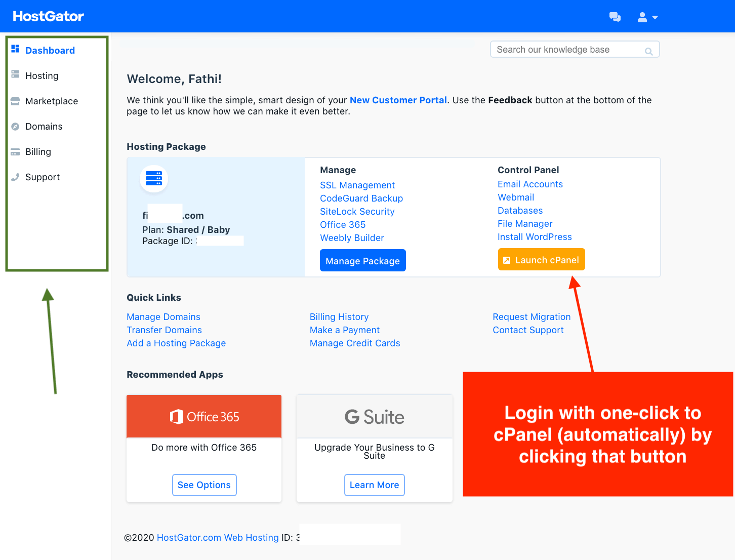Go to File Manager link

(x=524, y=224)
